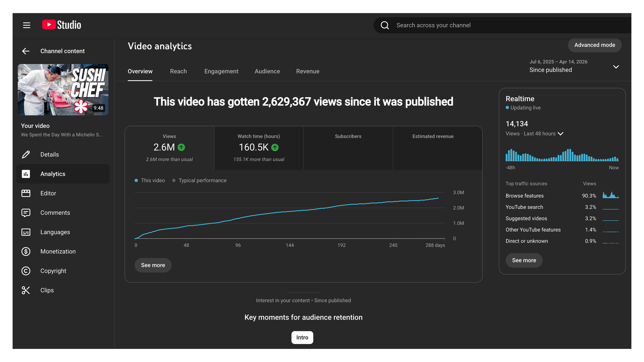The height and width of the screenshot is (362, 644).
Task: Click See more under Realtime panel
Action: (524, 260)
